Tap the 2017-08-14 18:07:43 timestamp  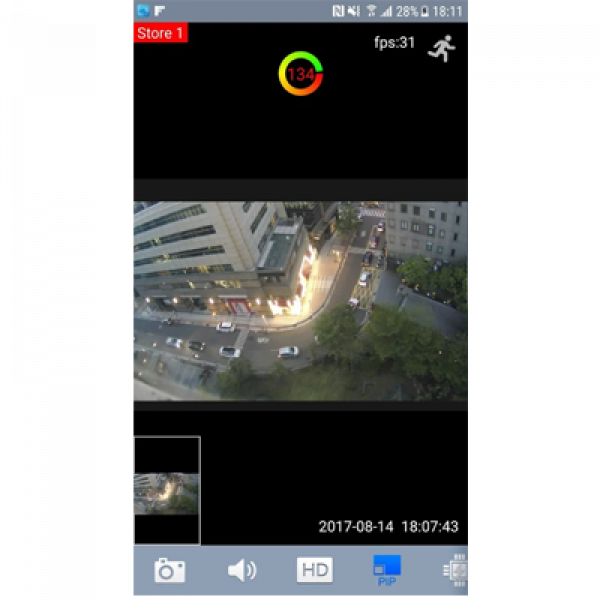pos(388,527)
